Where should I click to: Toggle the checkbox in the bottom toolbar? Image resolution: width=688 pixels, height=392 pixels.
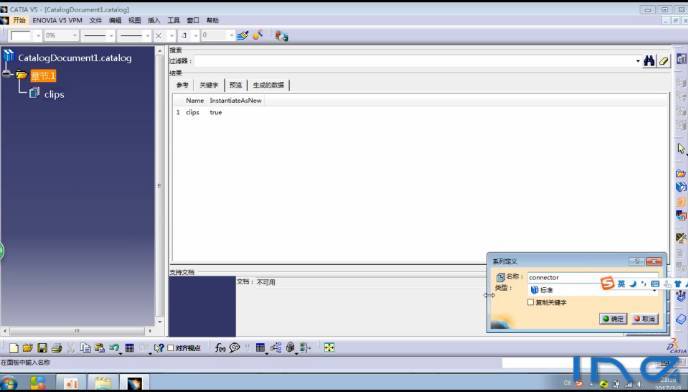click(171, 348)
